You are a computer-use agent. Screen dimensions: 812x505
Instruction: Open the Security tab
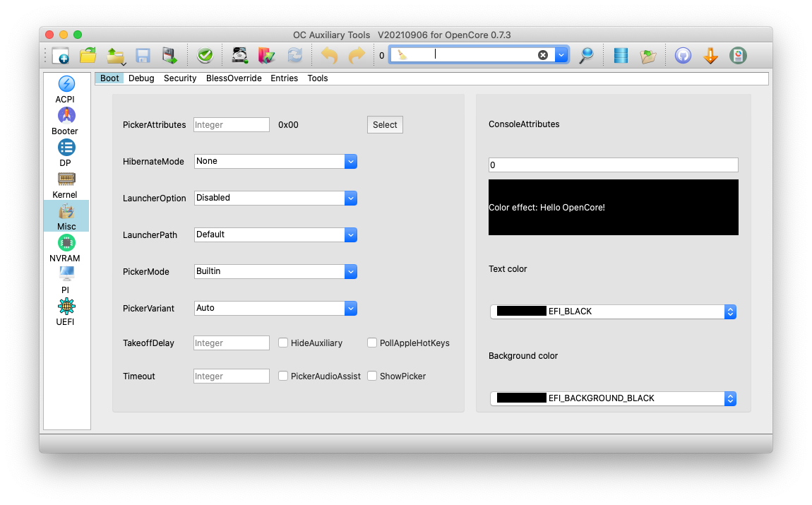(180, 78)
